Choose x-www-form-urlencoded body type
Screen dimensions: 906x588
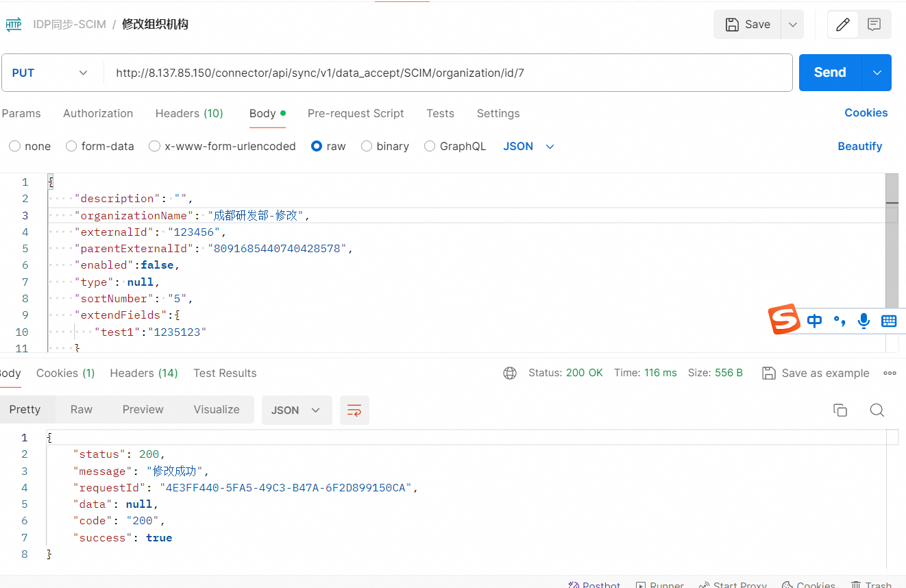tap(222, 146)
